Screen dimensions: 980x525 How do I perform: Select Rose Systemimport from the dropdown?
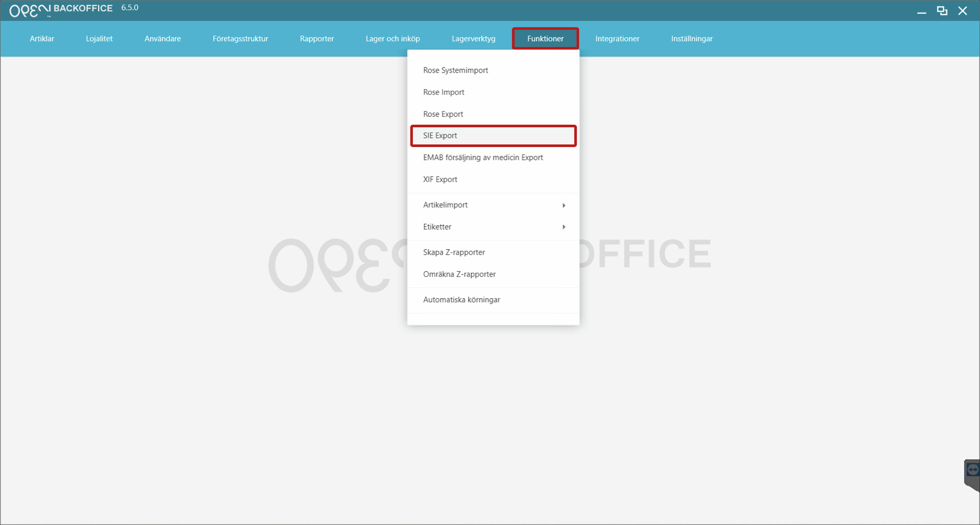493,70
